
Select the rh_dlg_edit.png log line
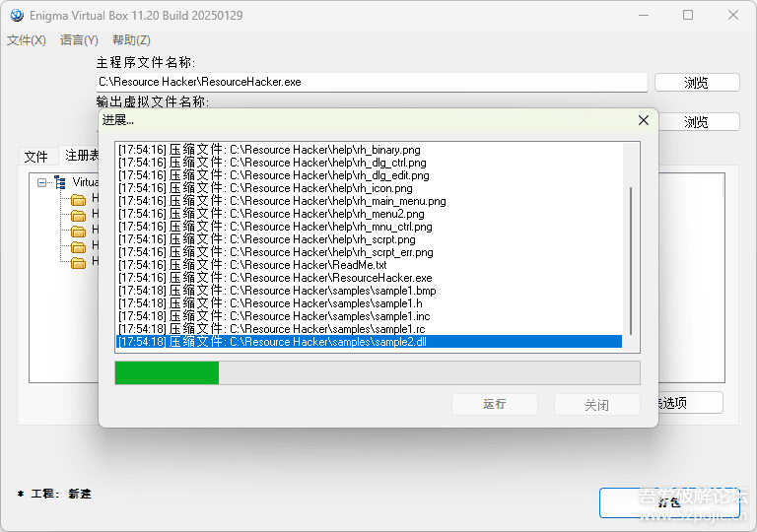click(370, 175)
